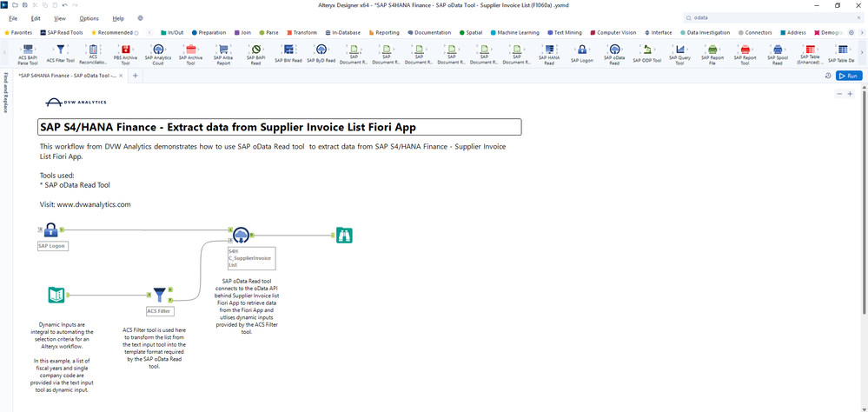Open the Parse tool category

(x=268, y=33)
